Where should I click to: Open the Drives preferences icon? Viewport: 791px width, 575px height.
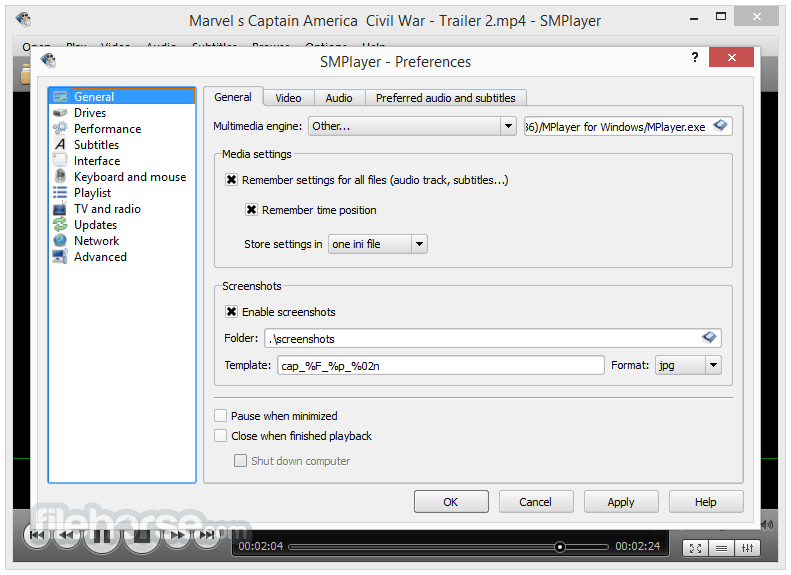tap(60, 112)
